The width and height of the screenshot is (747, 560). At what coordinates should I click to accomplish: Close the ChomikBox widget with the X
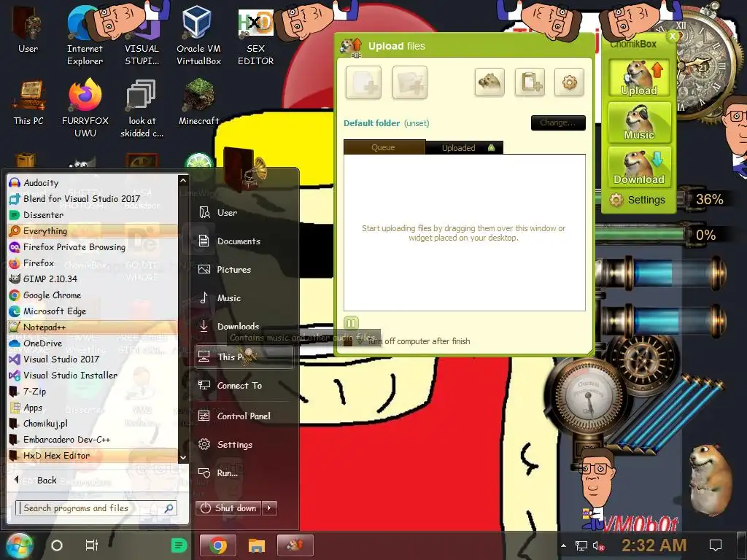672,36
